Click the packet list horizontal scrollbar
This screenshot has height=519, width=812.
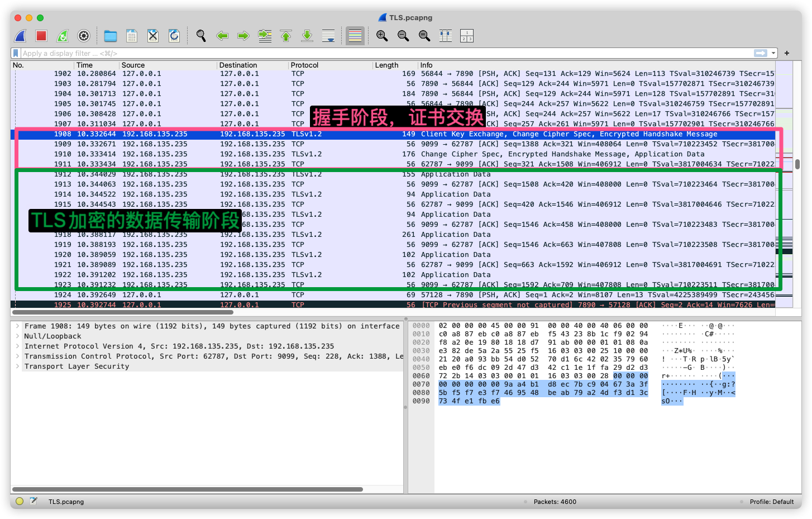(x=123, y=312)
